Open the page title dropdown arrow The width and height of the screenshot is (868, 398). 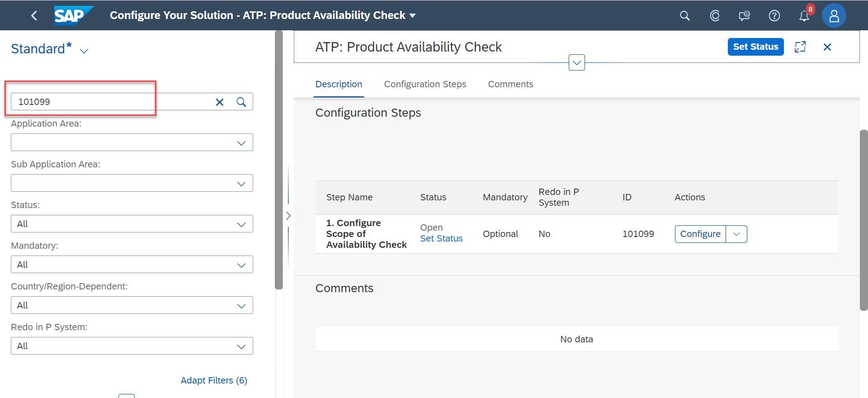pyautogui.click(x=412, y=15)
